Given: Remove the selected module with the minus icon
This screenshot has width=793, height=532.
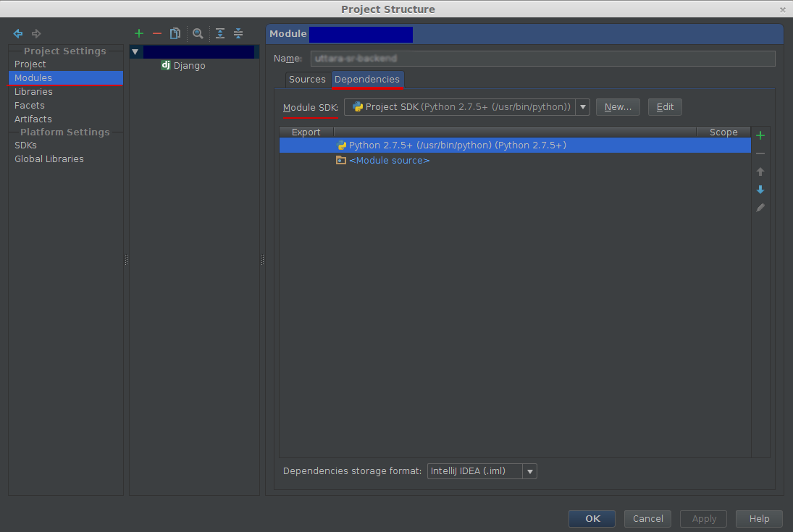Looking at the screenshot, I should pyautogui.click(x=156, y=33).
